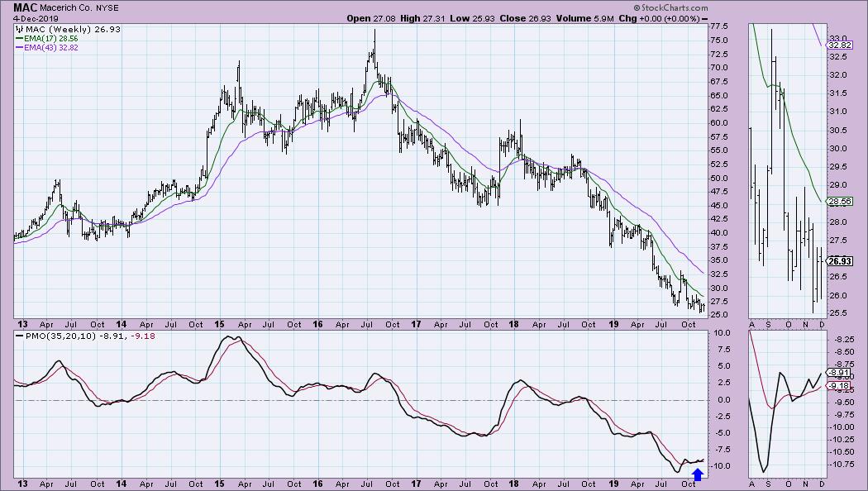Click year 15 on the price chart's time axis
The image size is (868, 491).
click(x=219, y=324)
